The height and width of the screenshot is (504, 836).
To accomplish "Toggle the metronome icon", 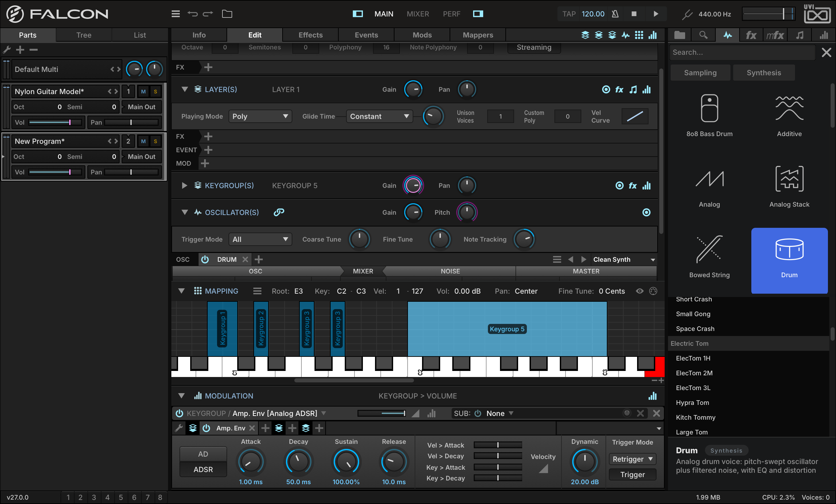I will (x=615, y=14).
